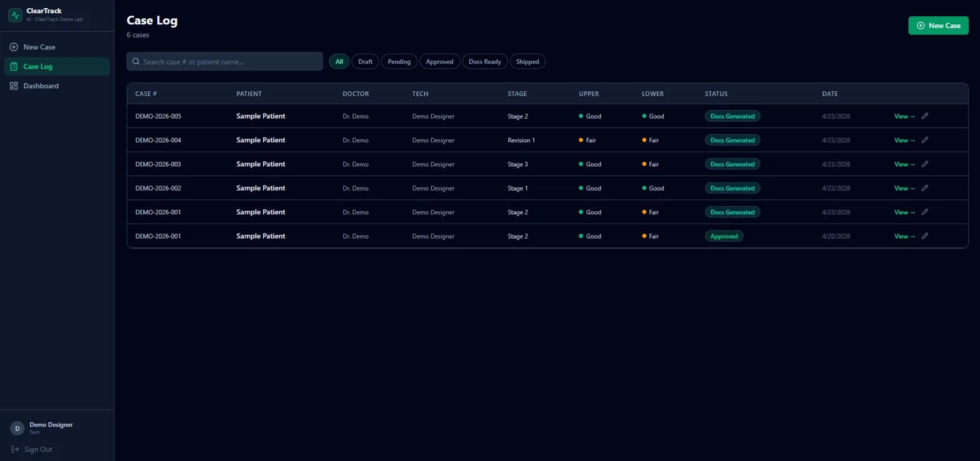This screenshot has width=980, height=461.
Task: Click the Approved status badge in last row
Action: (724, 236)
